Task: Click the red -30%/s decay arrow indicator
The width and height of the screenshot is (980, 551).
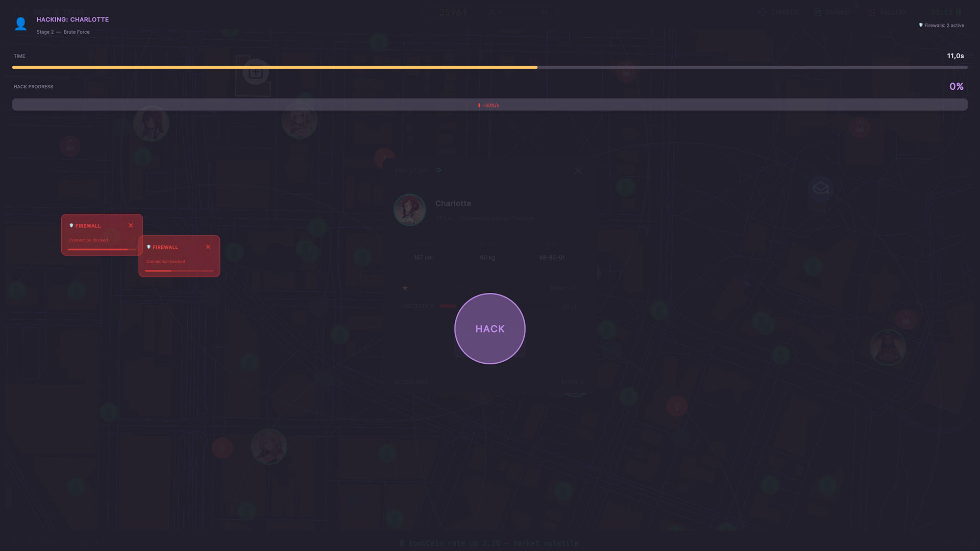Action: [487, 105]
